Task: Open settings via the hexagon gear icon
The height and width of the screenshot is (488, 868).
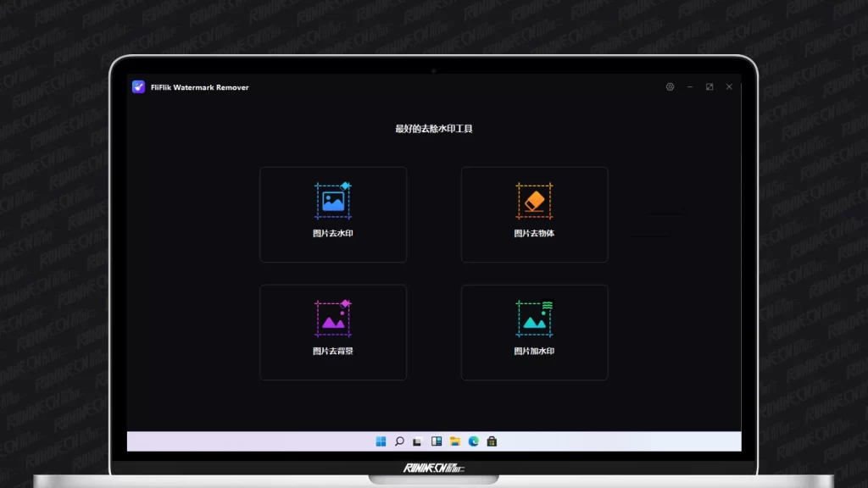Action: pyautogui.click(x=670, y=87)
